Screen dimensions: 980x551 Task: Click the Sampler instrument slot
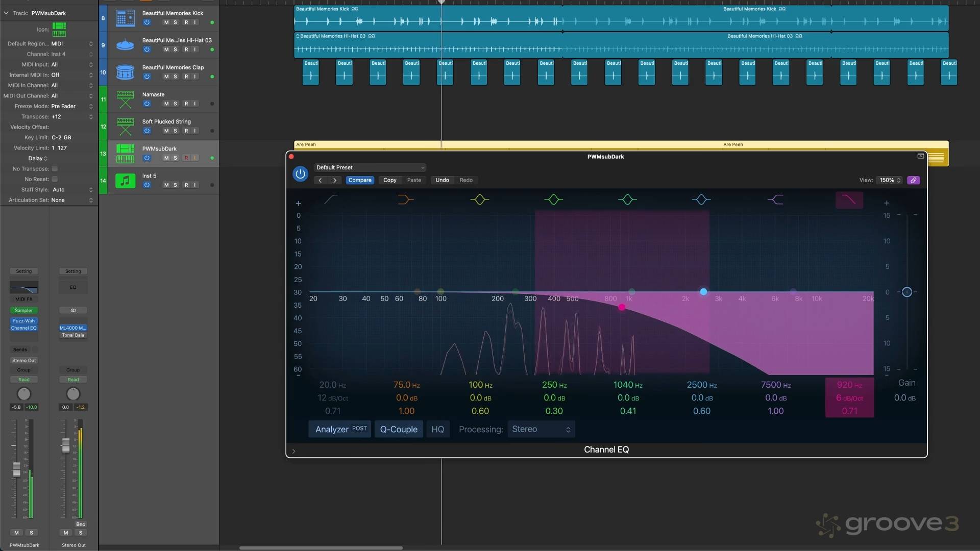tap(23, 310)
